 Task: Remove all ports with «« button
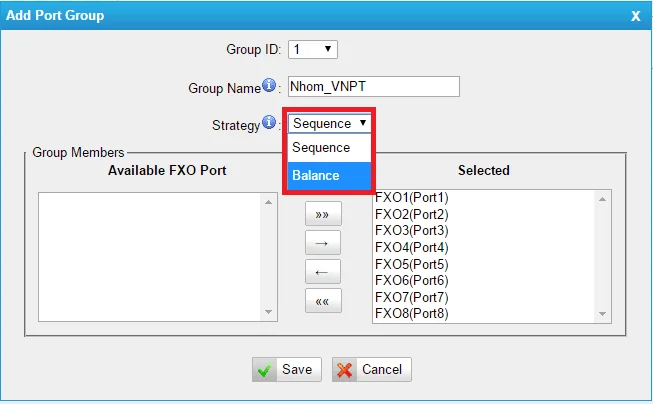(323, 301)
